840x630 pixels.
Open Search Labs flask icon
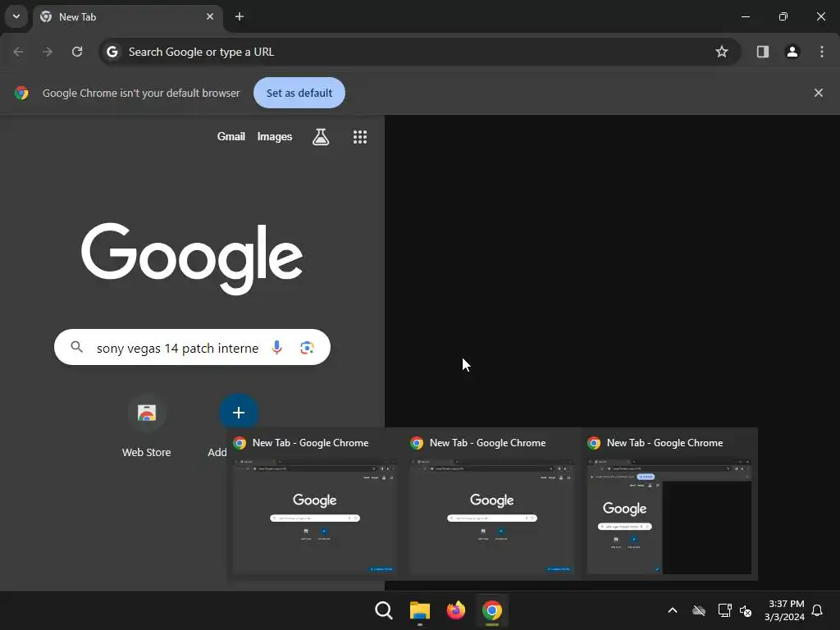(x=321, y=137)
